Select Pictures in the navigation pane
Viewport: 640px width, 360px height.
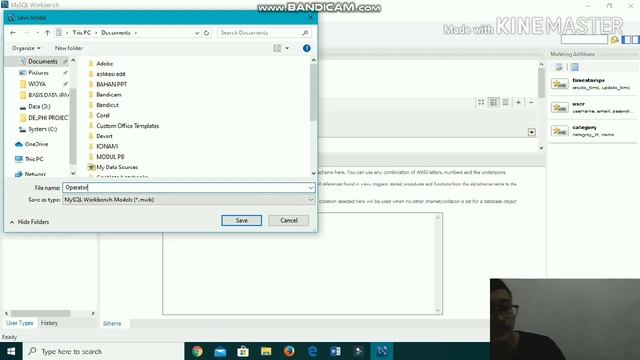point(38,73)
